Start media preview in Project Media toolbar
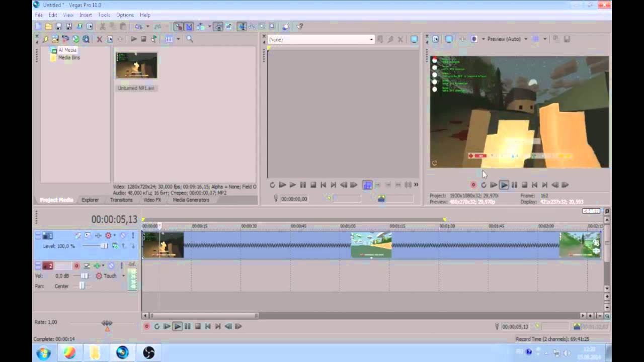The image size is (644, 362). pyautogui.click(x=134, y=39)
